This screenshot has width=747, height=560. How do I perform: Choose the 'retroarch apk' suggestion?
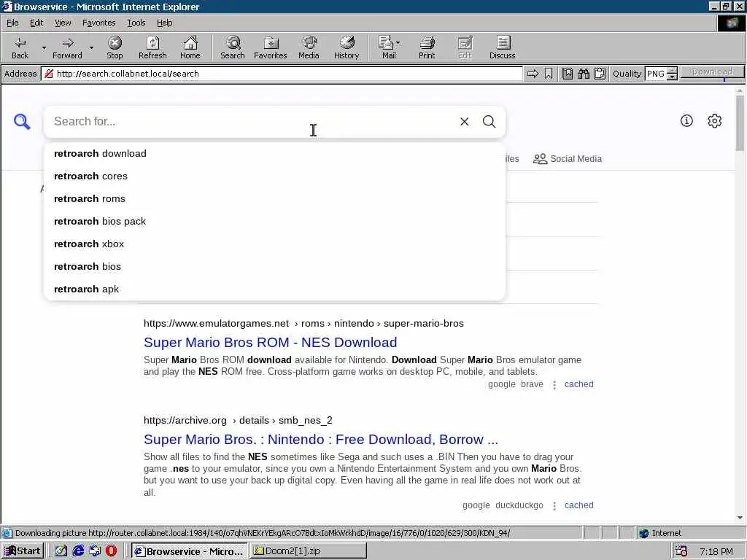click(274, 289)
